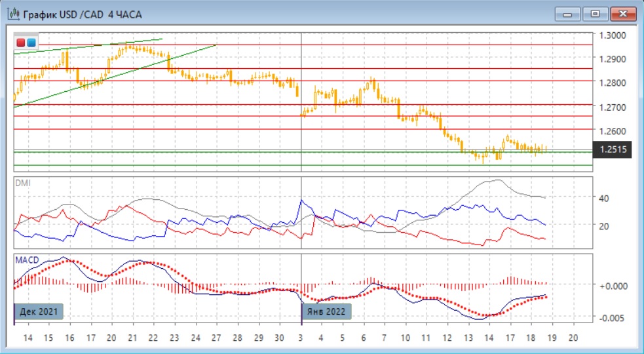This screenshot has height=354, width=644.
Task: Click date 20 at right end of time axis
Action: click(x=574, y=337)
